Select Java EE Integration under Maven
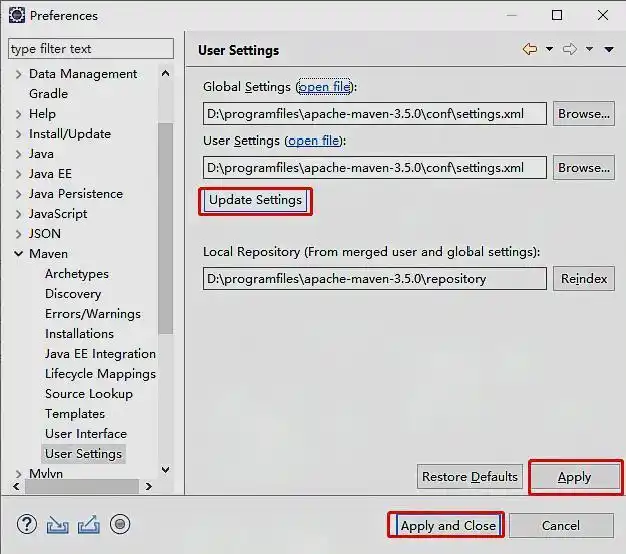This screenshot has height=554, width=626. click(x=100, y=354)
